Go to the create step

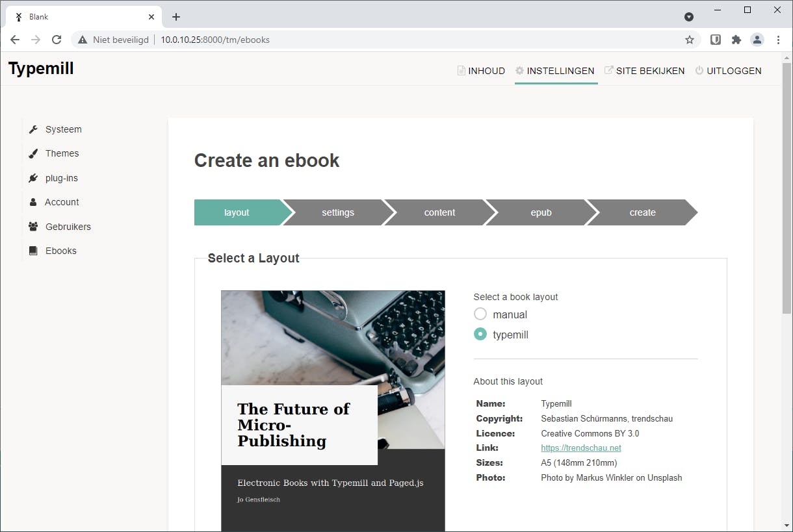pyautogui.click(x=642, y=212)
